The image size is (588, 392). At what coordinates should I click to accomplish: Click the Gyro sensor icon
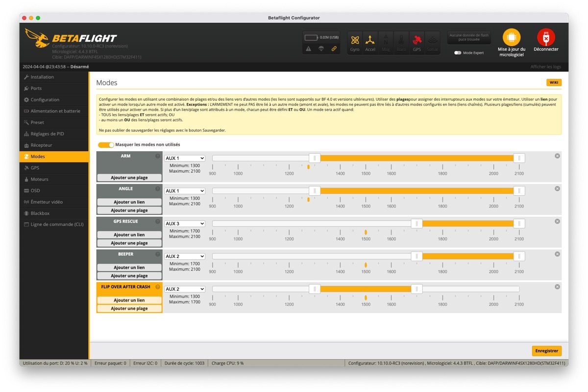tap(355, 43)
